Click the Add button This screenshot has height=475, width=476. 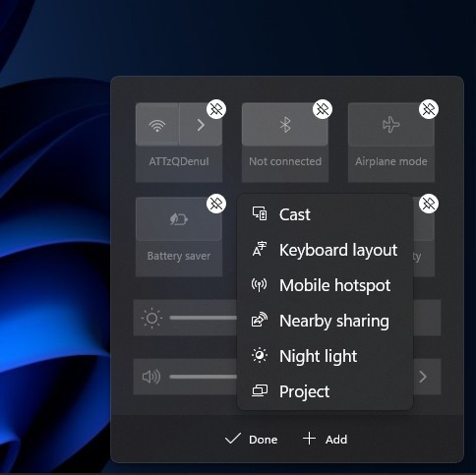pos(325,440)
